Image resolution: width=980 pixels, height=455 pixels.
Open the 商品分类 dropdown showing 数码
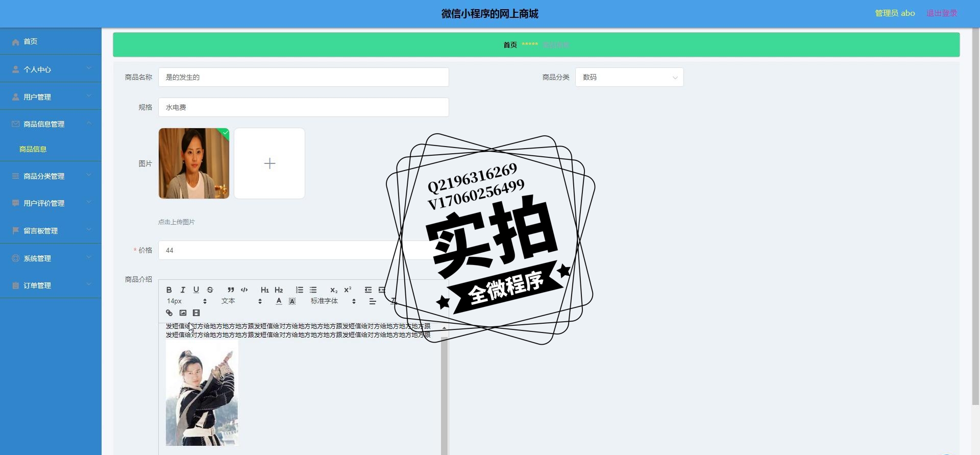coord(629,77)
